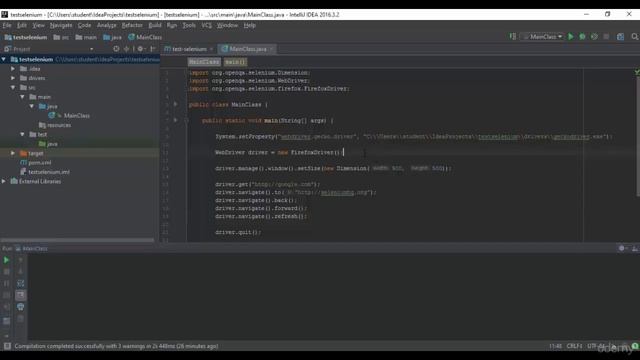Rerun MainClass in the Run panel
This screenshot has width=640, height=360.
tap(6, 260)
